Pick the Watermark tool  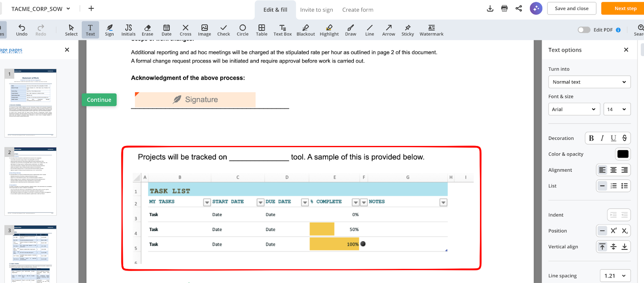[x=431, y=30]
